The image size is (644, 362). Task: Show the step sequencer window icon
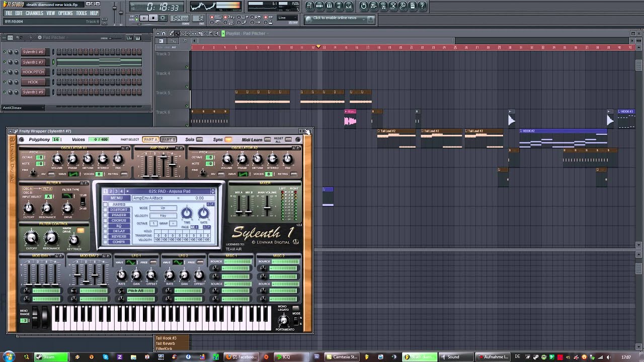[x=319, y=6]
